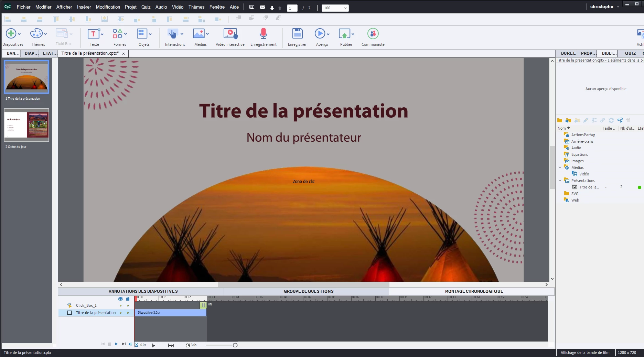Open the Interactions dropdown
Screen dimensions: 644x357
pyautogui.click(x=182, y=34)
